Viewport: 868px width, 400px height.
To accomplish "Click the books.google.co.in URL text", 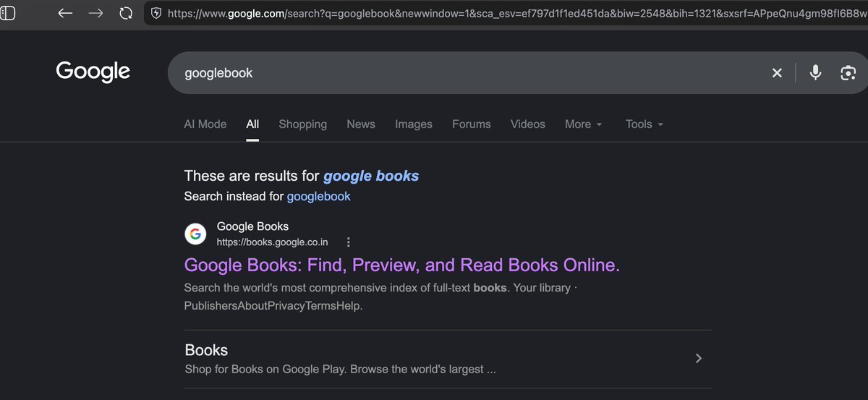I will point(273,242).
